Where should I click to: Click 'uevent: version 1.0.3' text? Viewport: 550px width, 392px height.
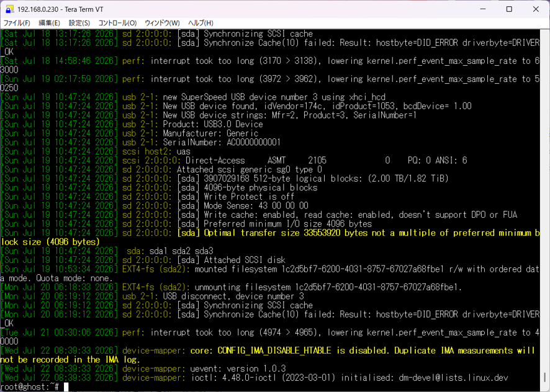click(238, 369)
